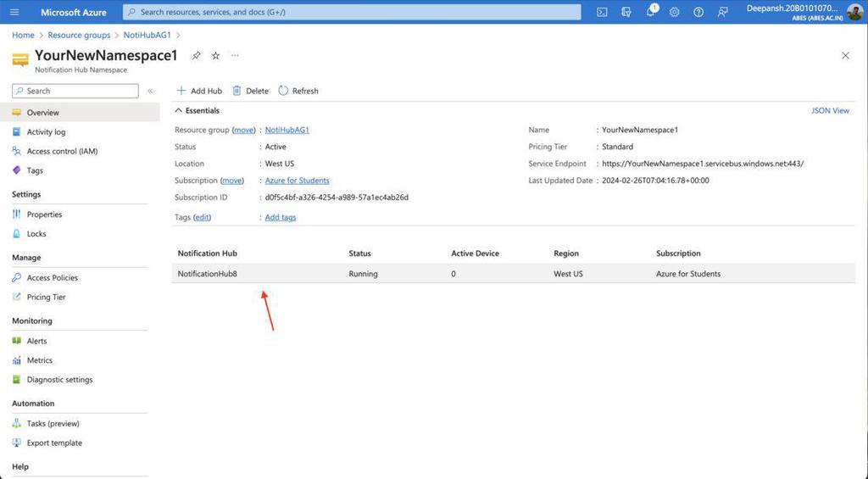Open Directories and subscriptions filter icon

tap(626, 12)
